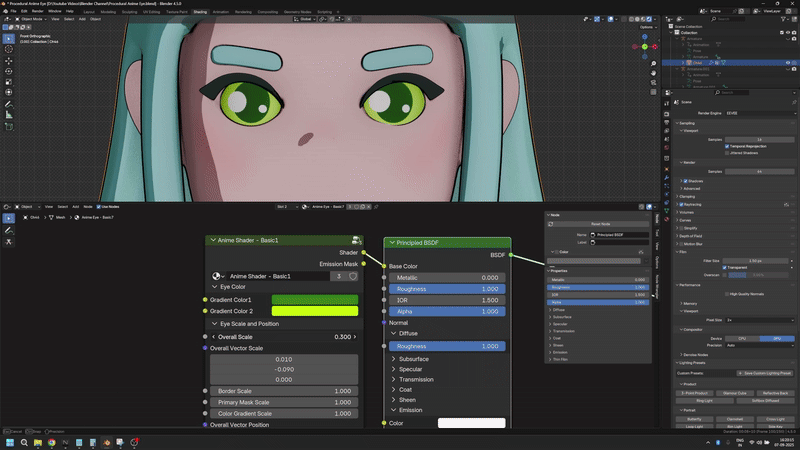The width and height of the screenshot is (800, 450).
Task: Enable High Quality Normals checkbox
Action: (x=727, y=294)
